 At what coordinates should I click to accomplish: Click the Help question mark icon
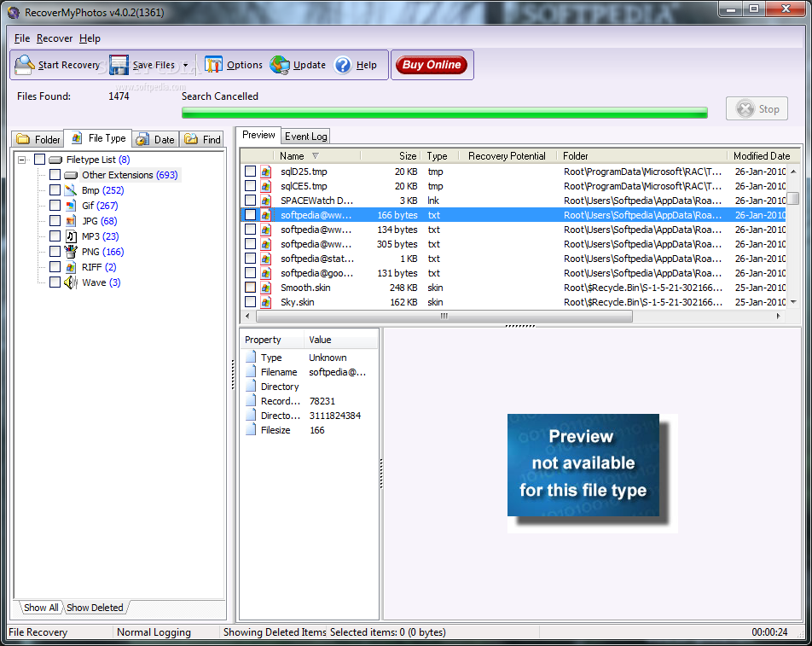[343, 65]
